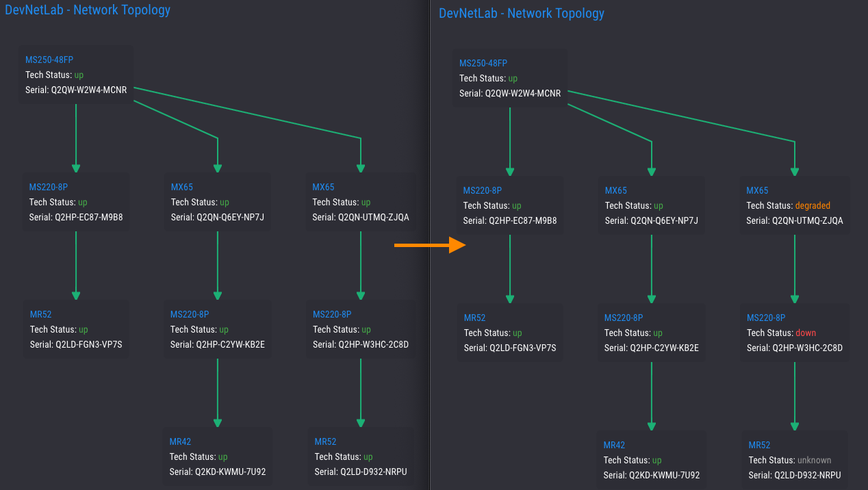Open left MR52 link above serial Q2LD-FGN3-VP7S
Viewport: 868px width, 490px height.
(x=40, y=314)
